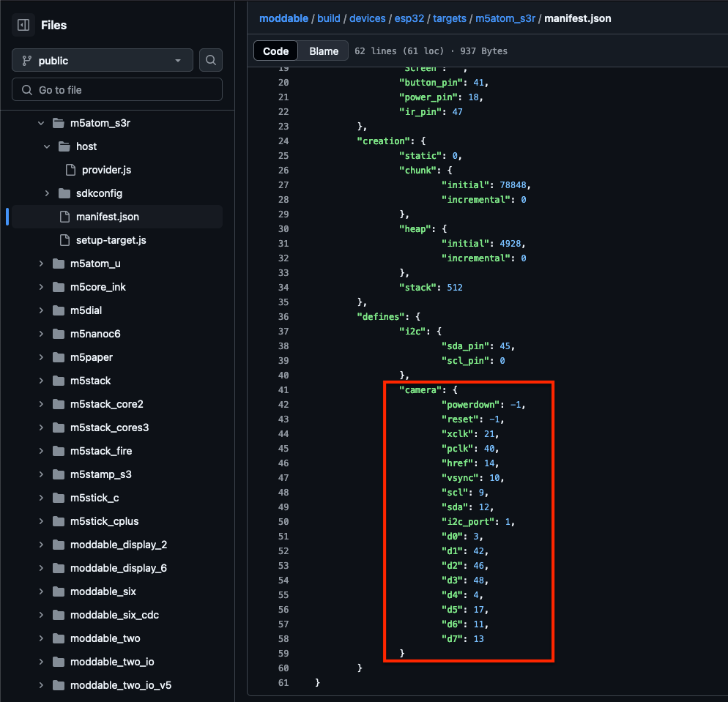728x702 pixels.
Task: Click the m5stack_fire folder icon
Action: [x=59, y=451]
